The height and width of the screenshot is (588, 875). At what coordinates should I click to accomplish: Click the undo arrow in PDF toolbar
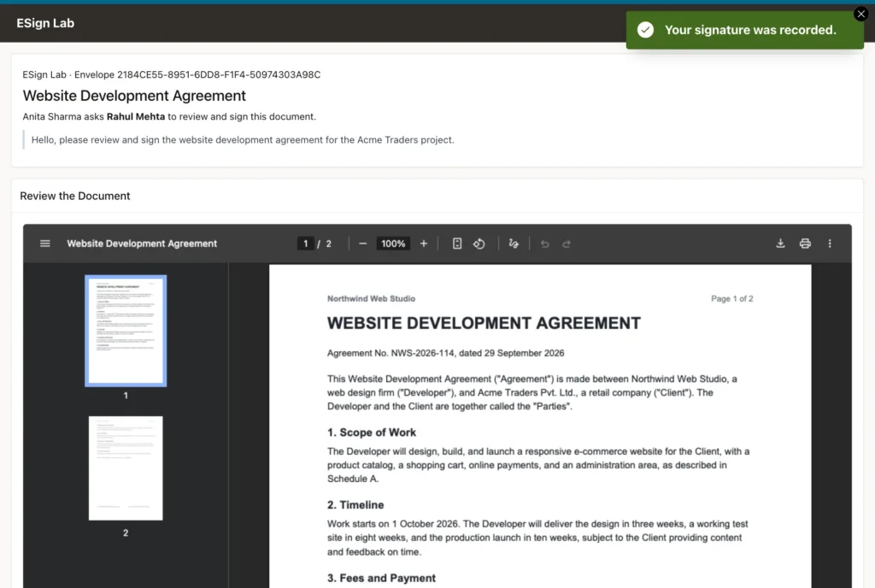click(544, 244)
